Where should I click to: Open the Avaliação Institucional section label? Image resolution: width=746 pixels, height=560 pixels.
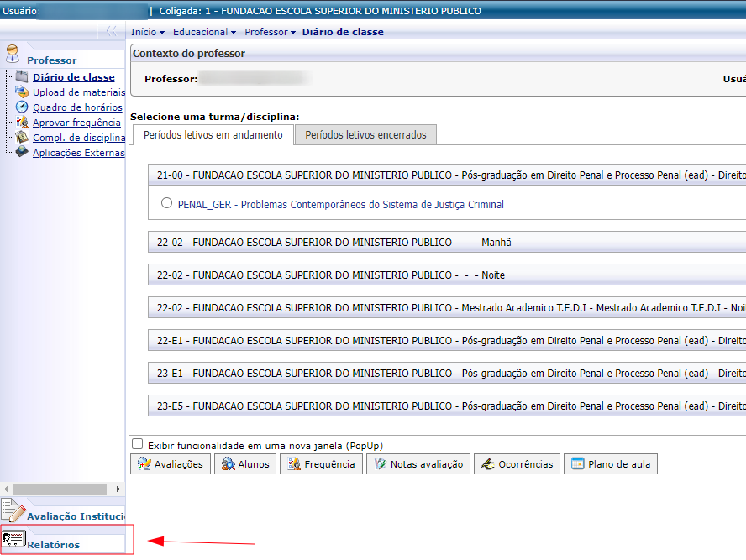76,516
